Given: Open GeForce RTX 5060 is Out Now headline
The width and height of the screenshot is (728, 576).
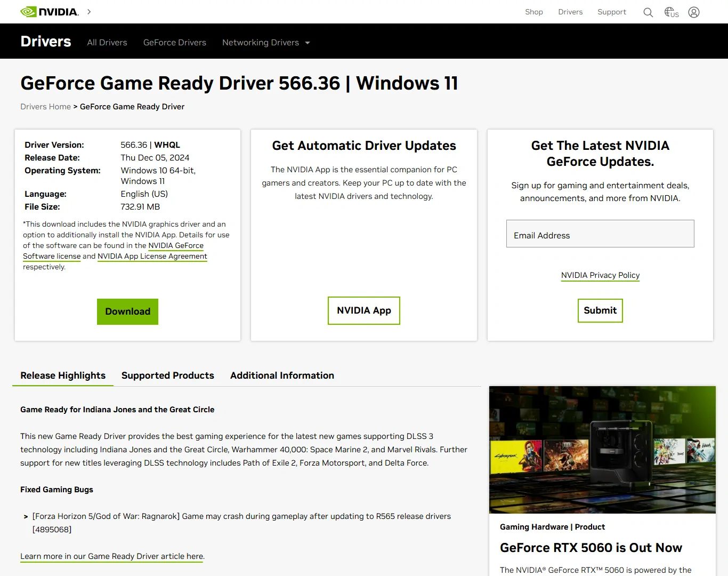Looking at the screenshot, I should 591,548.
